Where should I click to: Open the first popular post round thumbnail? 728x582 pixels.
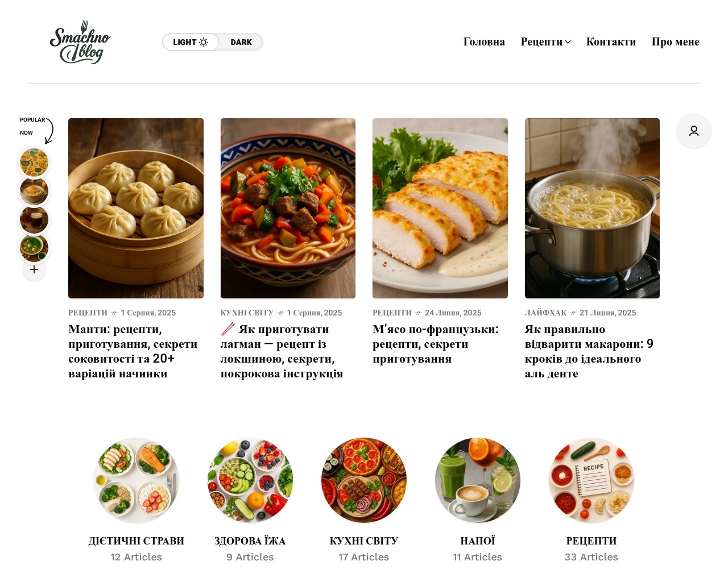coord(34,163)
